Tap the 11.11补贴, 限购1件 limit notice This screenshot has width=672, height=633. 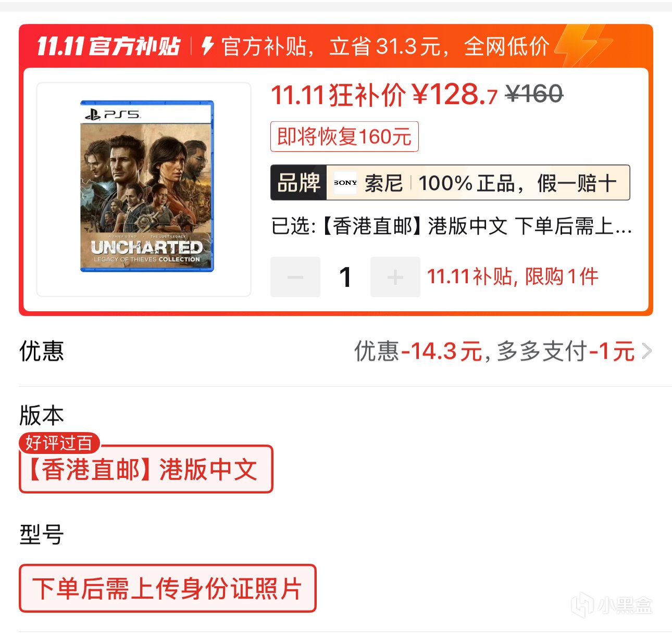513,276
